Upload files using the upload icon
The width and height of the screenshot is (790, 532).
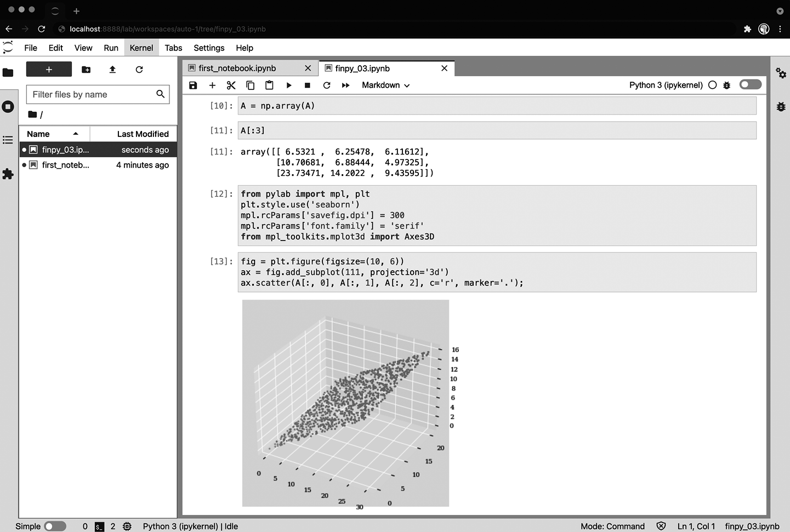[x=112, y=70]
